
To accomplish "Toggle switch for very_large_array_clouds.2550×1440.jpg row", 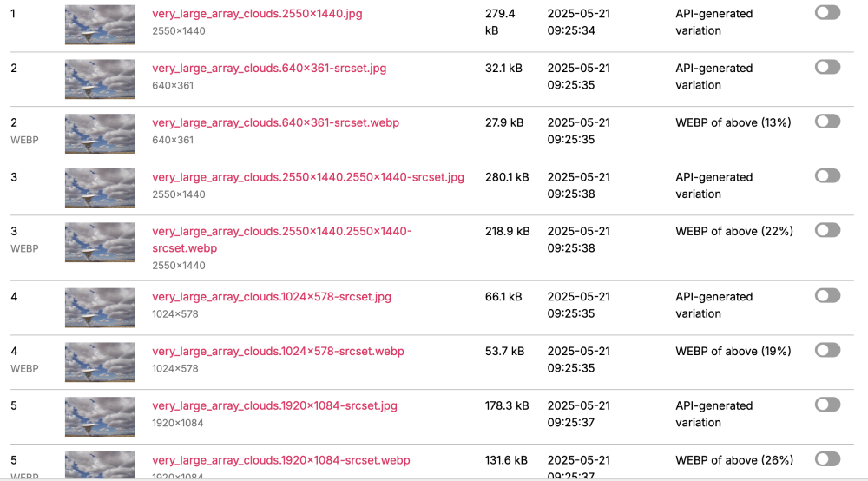I will tap(827, 13).
